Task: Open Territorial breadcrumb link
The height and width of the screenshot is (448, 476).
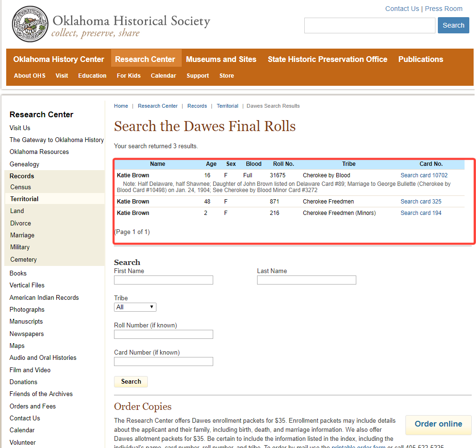Action: coord(228,106)
